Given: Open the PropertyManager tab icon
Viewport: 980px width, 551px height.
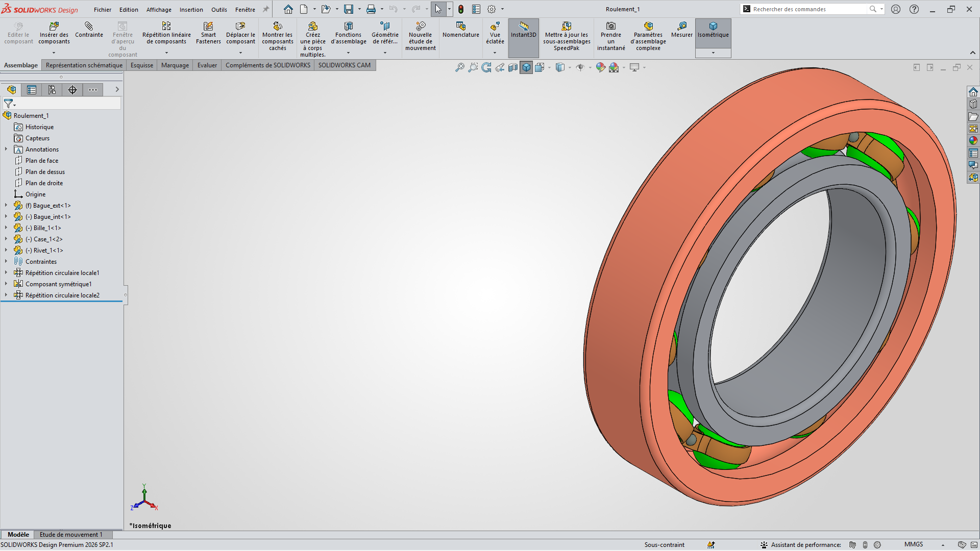Looking at the screenshot, I should click(32, 90).
